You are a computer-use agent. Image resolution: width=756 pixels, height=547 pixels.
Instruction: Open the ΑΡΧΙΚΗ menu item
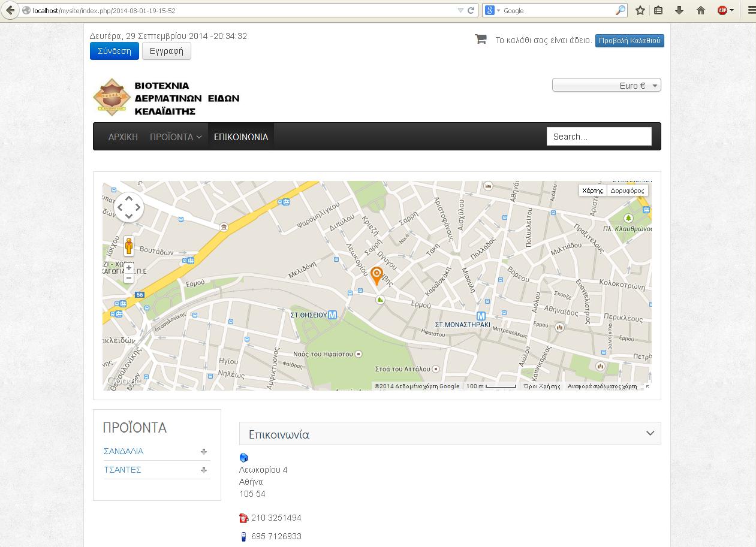[123, 137]
